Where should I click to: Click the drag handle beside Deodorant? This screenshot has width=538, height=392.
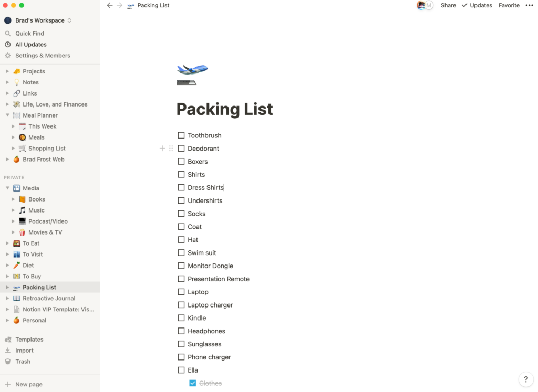pyautogui.click(x=171, y=149)
